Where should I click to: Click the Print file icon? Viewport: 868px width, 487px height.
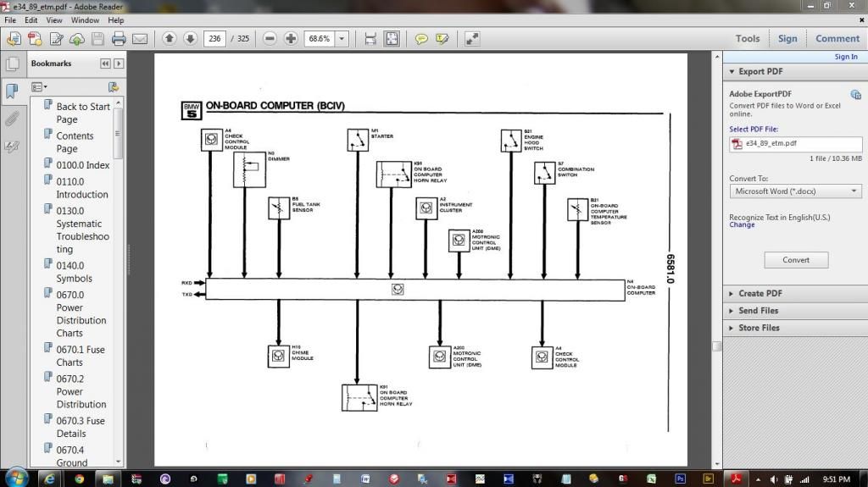119,39
